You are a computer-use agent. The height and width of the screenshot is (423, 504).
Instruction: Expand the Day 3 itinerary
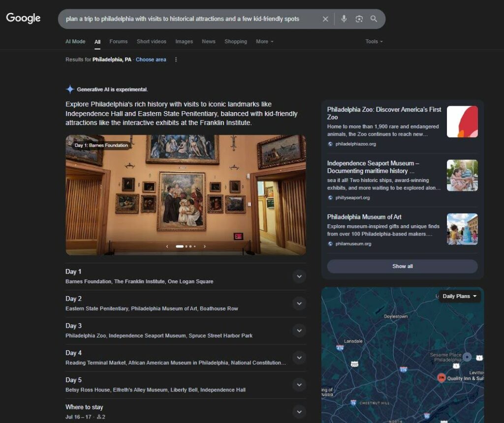coord(299,331)
